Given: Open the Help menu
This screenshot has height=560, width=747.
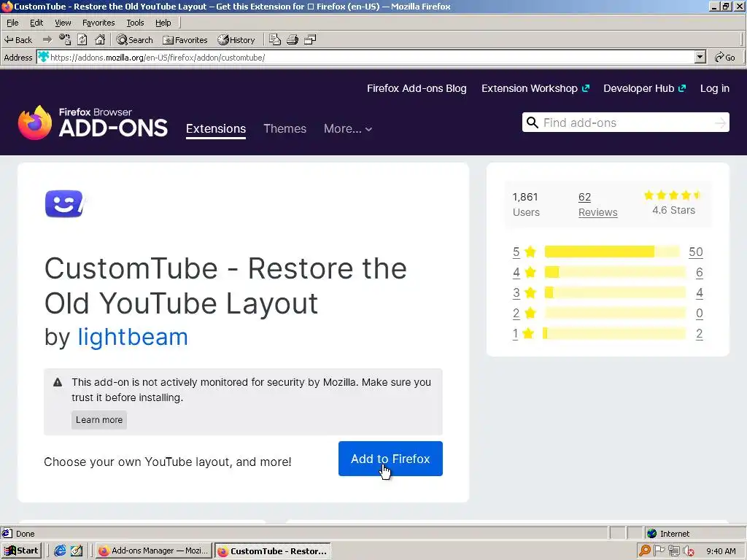Looking at the screenshot, I should (163, 23).
